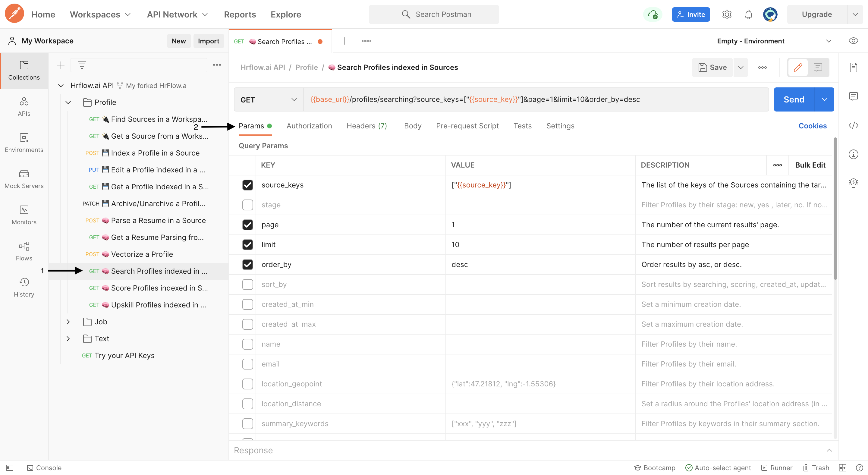868x475 pixels.
Task: Enable the location_geopoint parameter checkbox
Action: (247, 384)
